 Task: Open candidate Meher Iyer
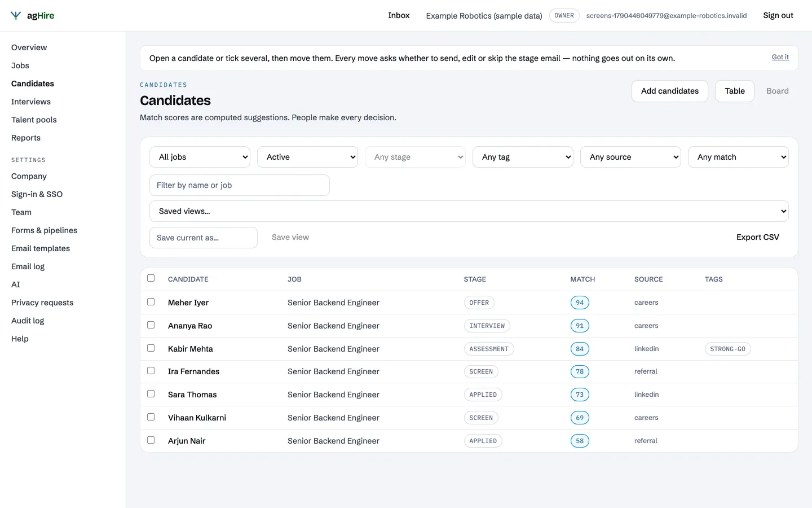click(x=188, y=303)
